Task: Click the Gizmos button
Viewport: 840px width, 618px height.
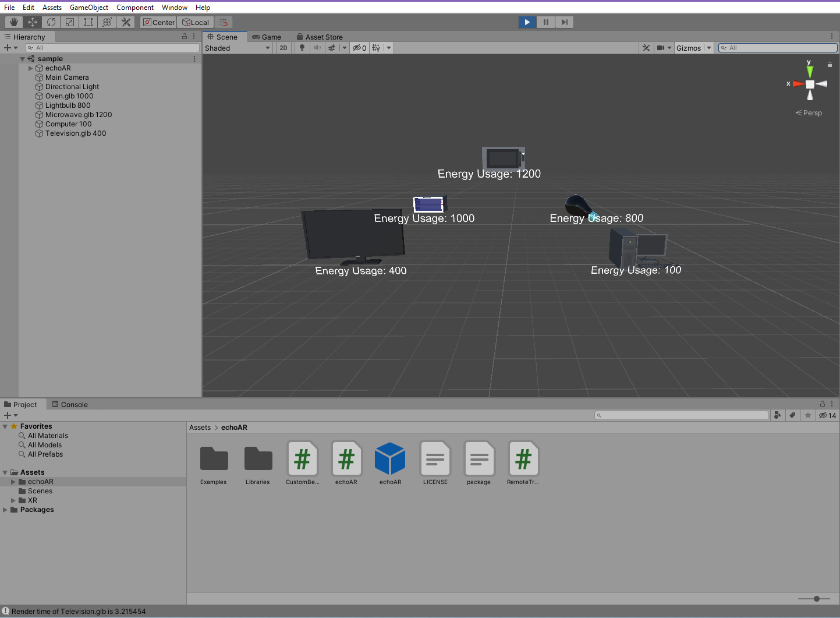Action: [689, 48]
